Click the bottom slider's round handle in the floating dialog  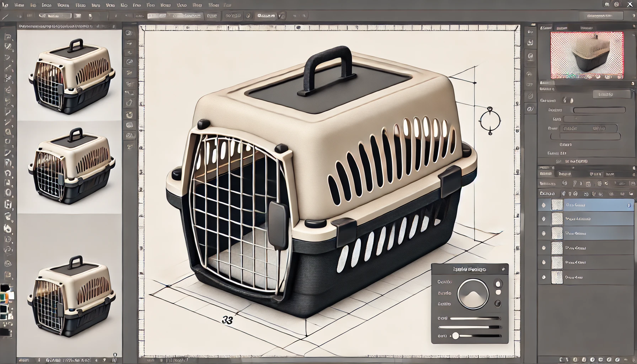pyautogui.click(x=455, y=336)
